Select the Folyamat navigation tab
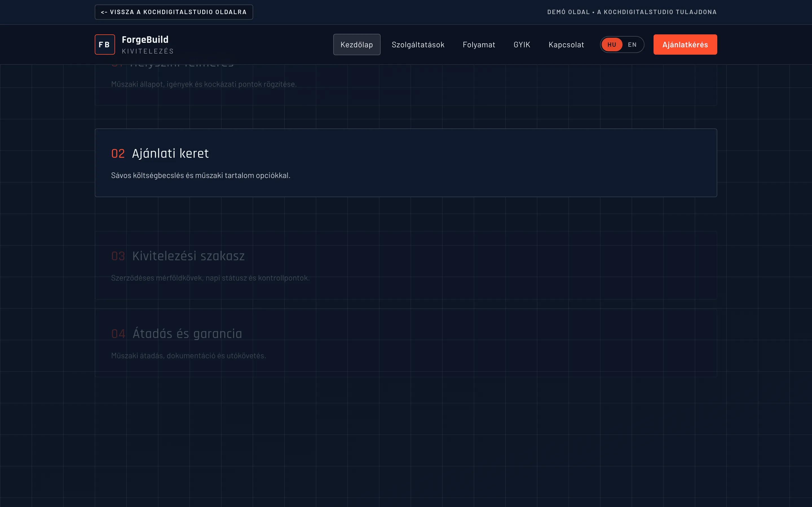The image size is (812, 507). (479, 44)
